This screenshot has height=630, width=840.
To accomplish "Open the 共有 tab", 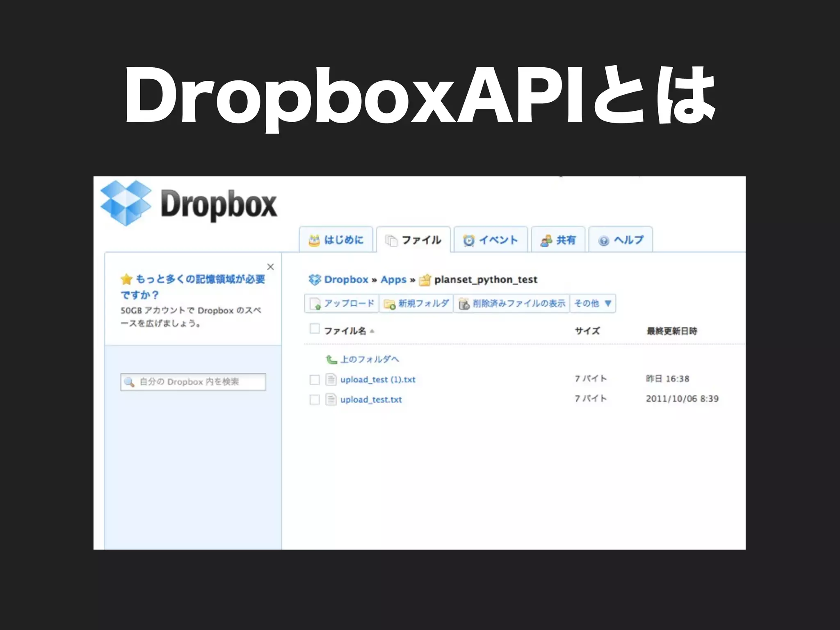I will pos(558,240).
